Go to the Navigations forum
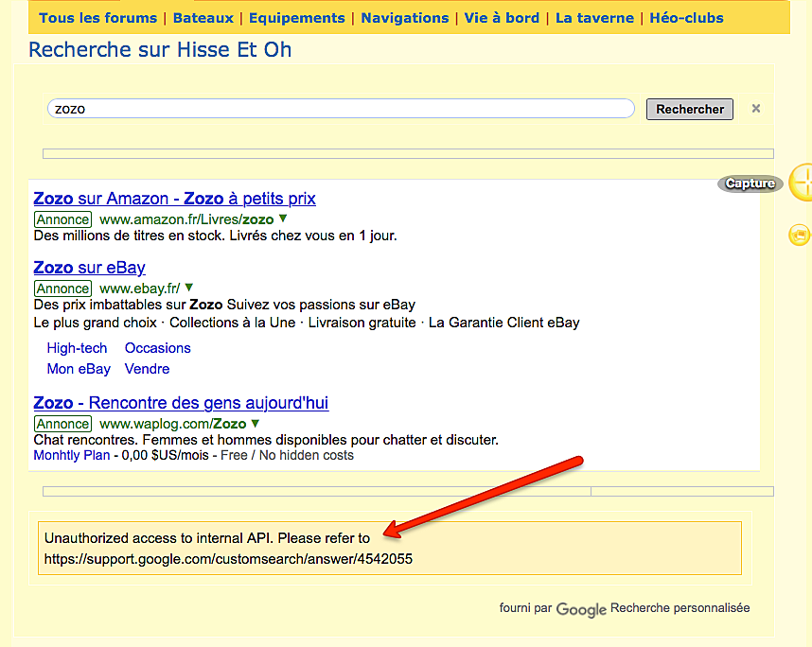The height and width of the screenshot is (647, 812). (405, 18)
